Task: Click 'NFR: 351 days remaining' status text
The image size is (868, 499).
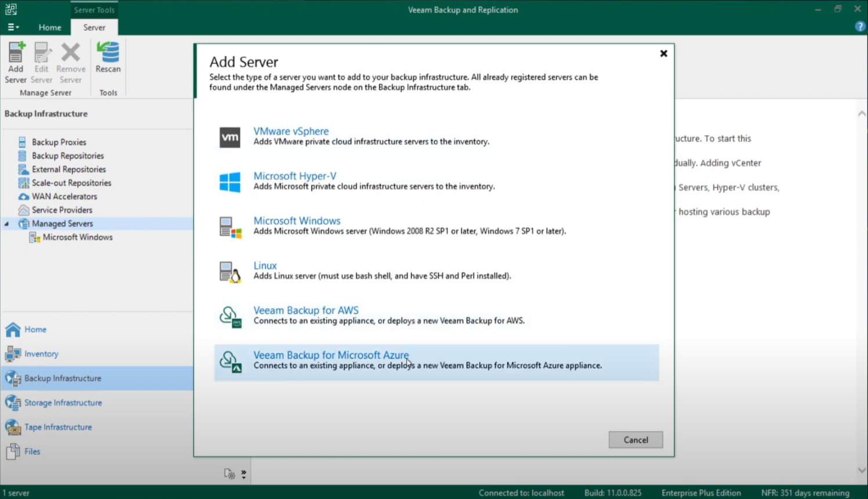Action: (x=805, y=493)
